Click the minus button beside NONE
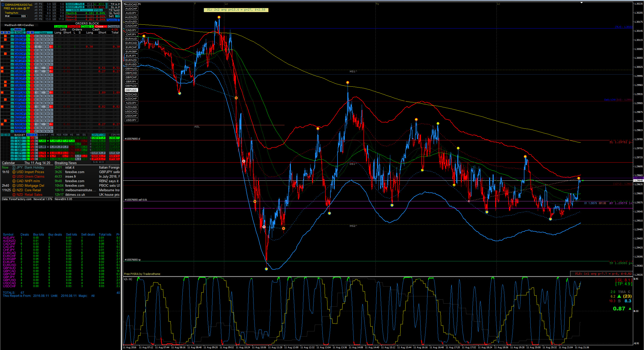Image resolution: width=644 pixels, height=350 pixels. pyautogui.click(x=12, y=33)
